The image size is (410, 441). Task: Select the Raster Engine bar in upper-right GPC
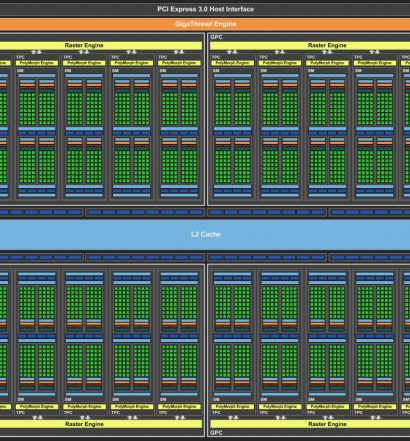(x=310, y=45)
